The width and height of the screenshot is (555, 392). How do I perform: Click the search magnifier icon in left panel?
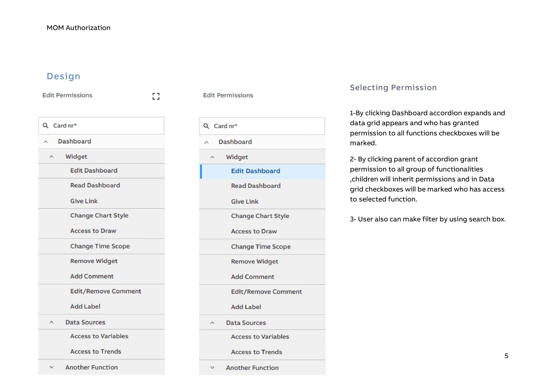click(46, 126)
